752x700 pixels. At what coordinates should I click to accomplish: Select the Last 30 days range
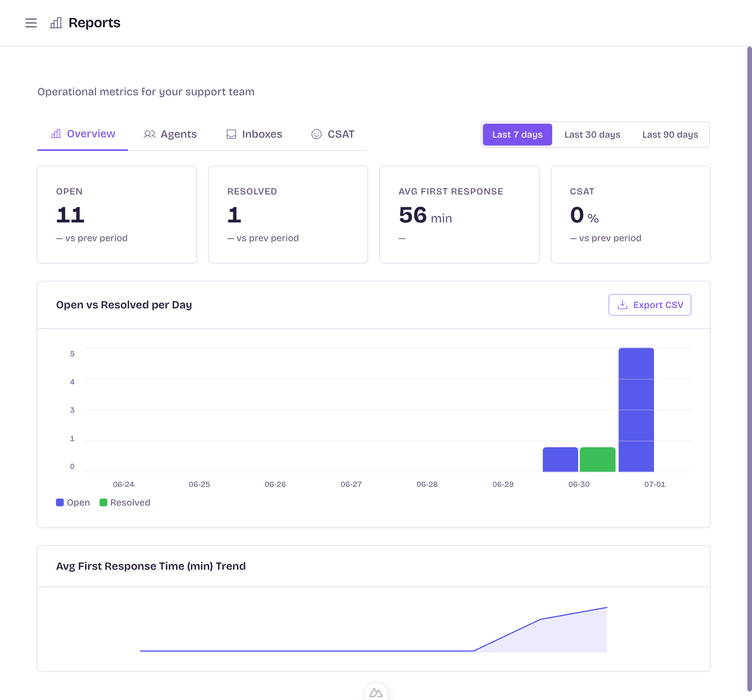[x=592, y=135]
